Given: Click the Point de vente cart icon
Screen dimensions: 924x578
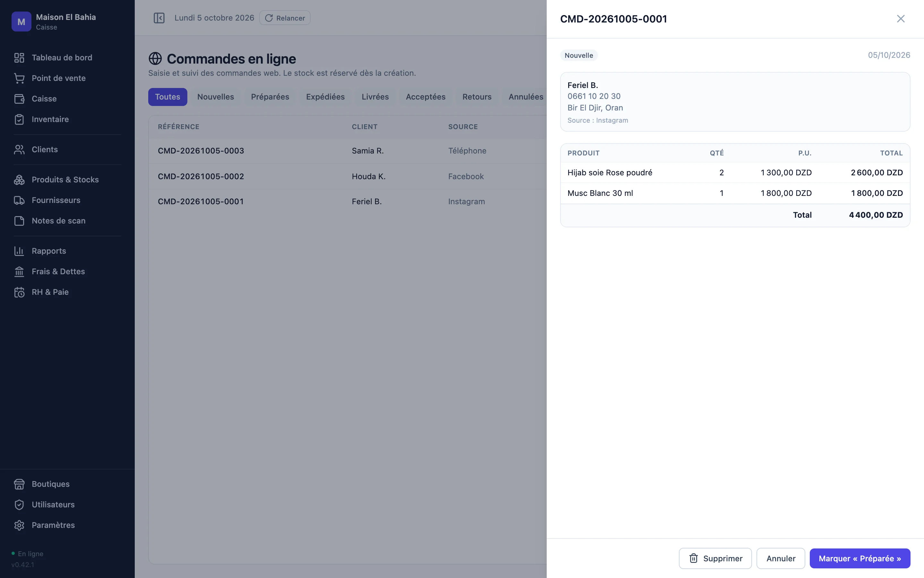Looking at the screenshot, I should pyautogui.click(x=19, y=78).
